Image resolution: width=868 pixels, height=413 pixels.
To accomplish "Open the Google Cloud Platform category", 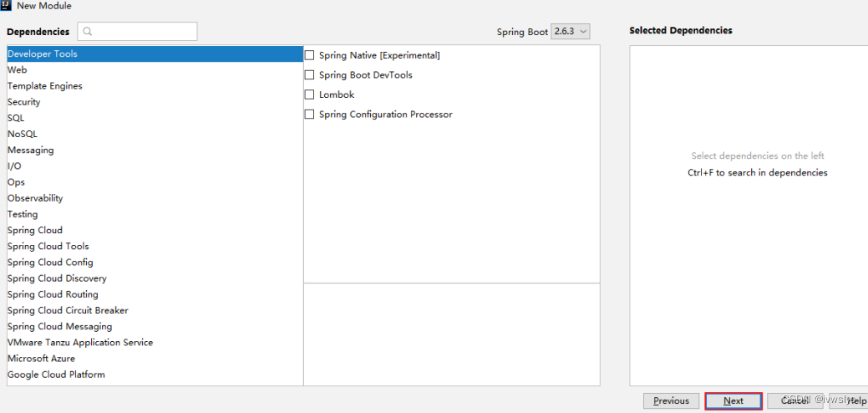I will [155, 375].
